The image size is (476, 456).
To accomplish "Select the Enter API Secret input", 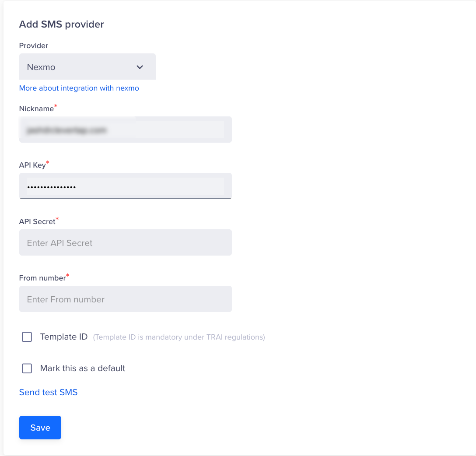I will pos(126,242).
